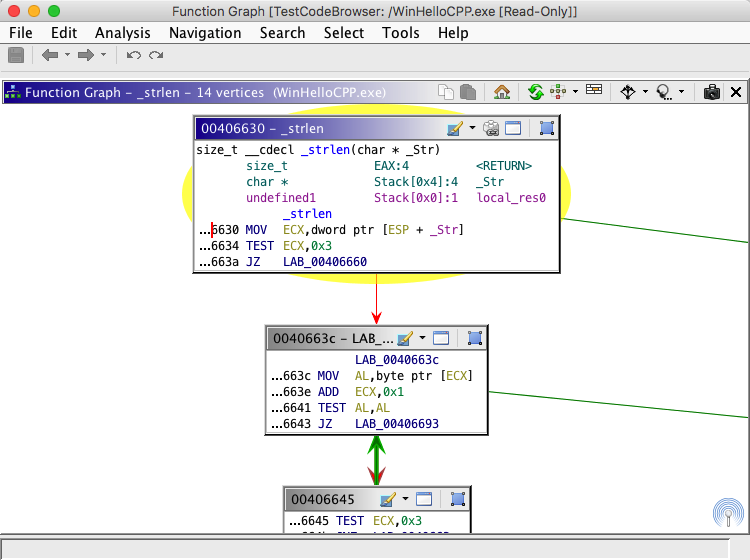Reload the graph with the green refresh icon
This screenshot has width=750, height=560.
(x=536, y=92)
